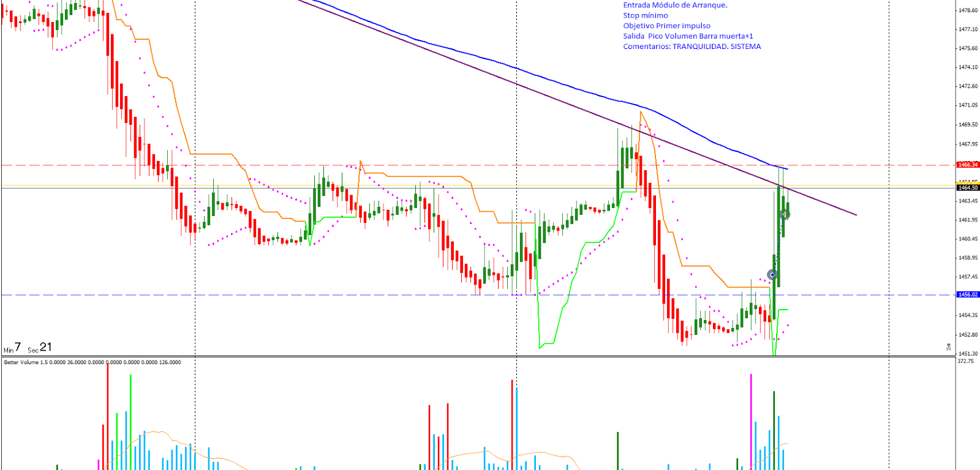Viewport: 980px width, 470px height.
Task: Click the small icon at bottom-right of chart
Action: pos(948,347)
